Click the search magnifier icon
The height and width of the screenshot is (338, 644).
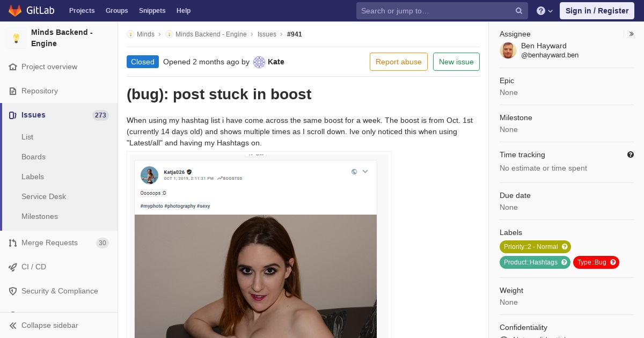click(519, 11)
